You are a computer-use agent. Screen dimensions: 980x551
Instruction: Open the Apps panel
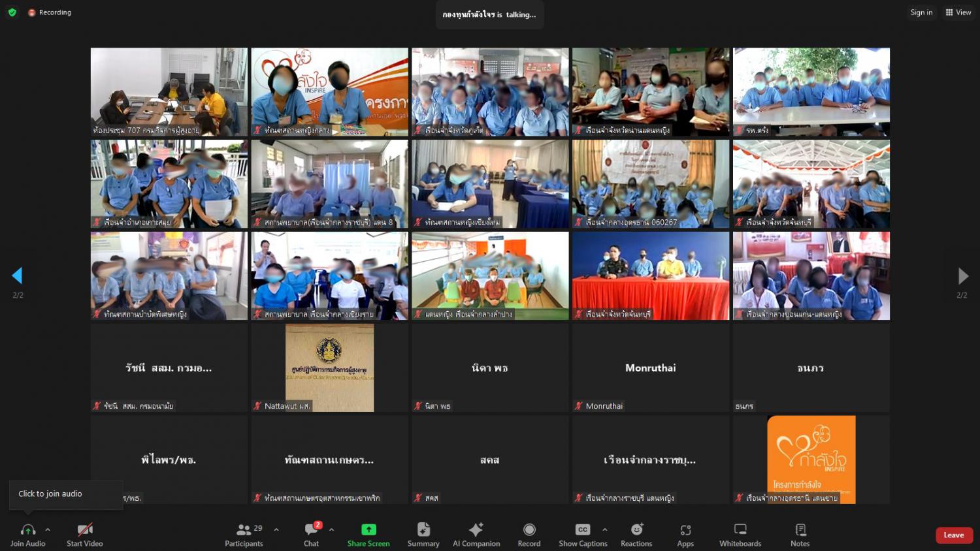click(685, 535)
